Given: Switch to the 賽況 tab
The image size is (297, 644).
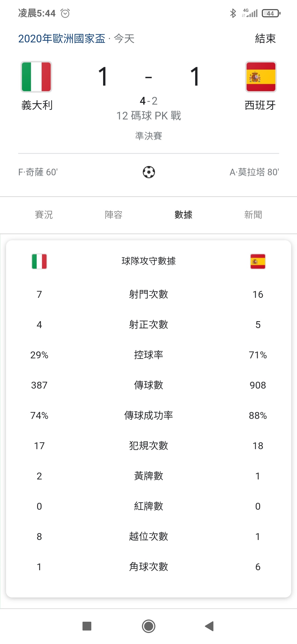Looking at the screenshot, I should 44,215.
